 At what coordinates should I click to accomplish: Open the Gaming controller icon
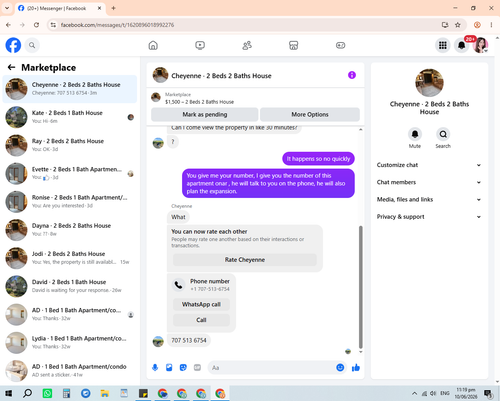pos(340,45)
